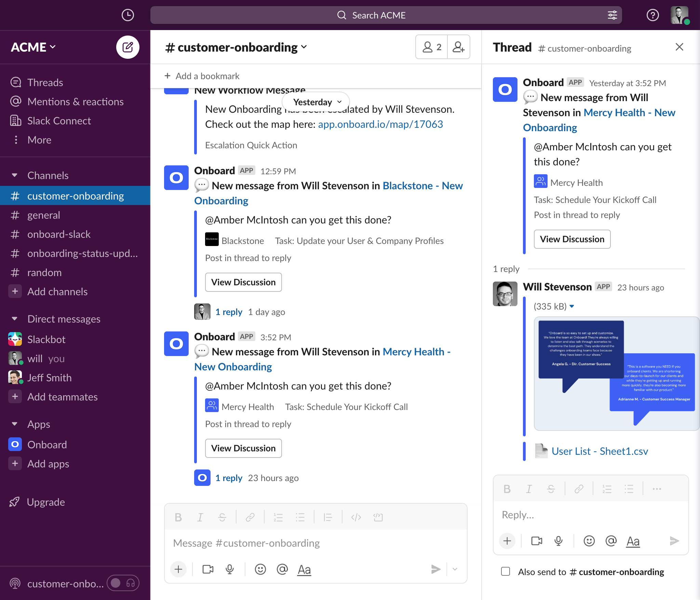700x600 pixels.
Task: Open customer-onboarding channel details dropdown
Action: (237, 47)
